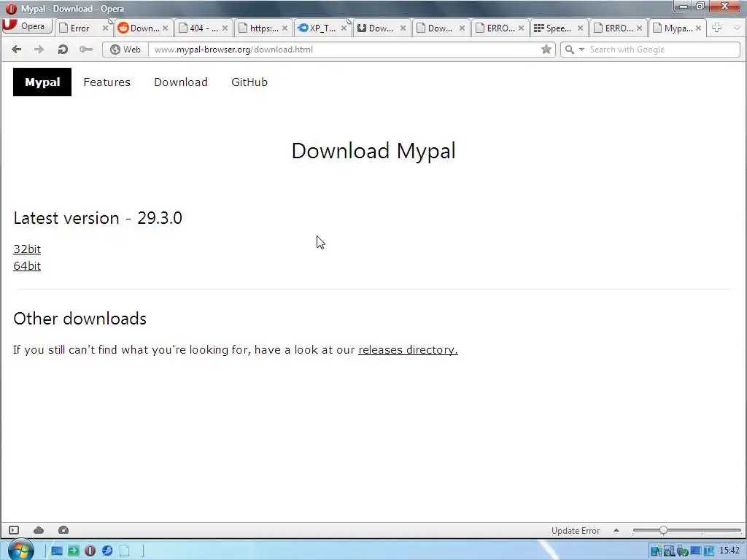This screenshot has width=747, height=560.
Task: Download the 32bit version
Action: tap(27, 249)
